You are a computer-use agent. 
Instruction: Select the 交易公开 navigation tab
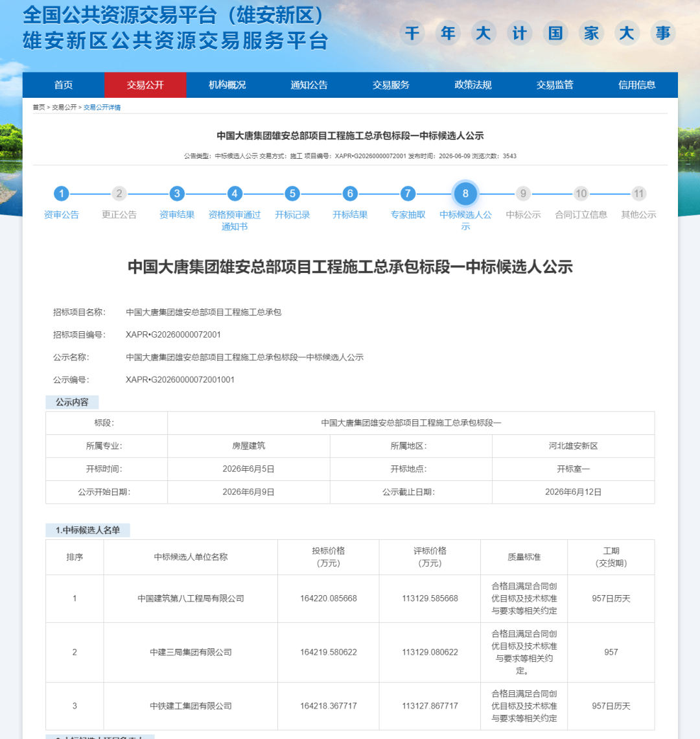(x=145, y=85)
